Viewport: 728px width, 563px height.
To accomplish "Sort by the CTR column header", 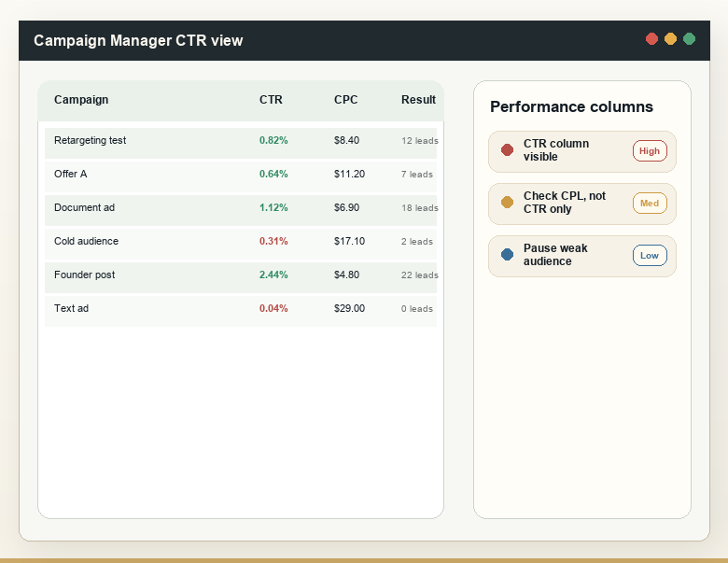I will click(271, 100).
